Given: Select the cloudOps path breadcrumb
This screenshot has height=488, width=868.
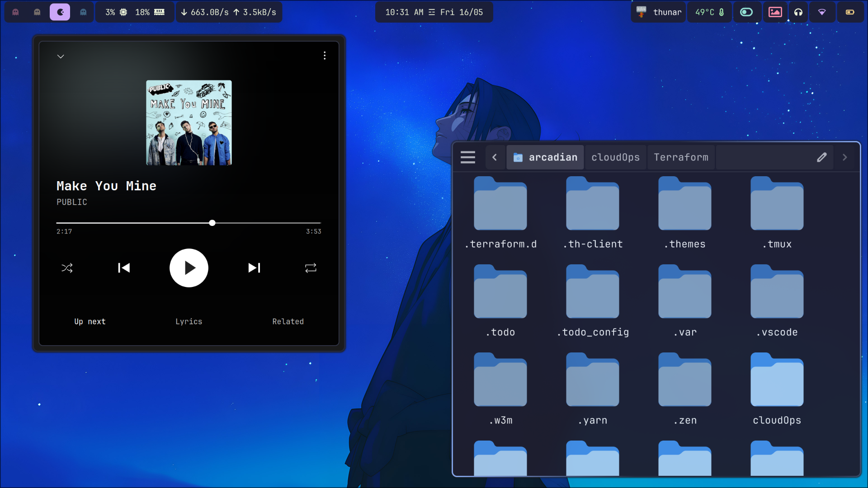Looking at the screenshot, I should 616,157.
